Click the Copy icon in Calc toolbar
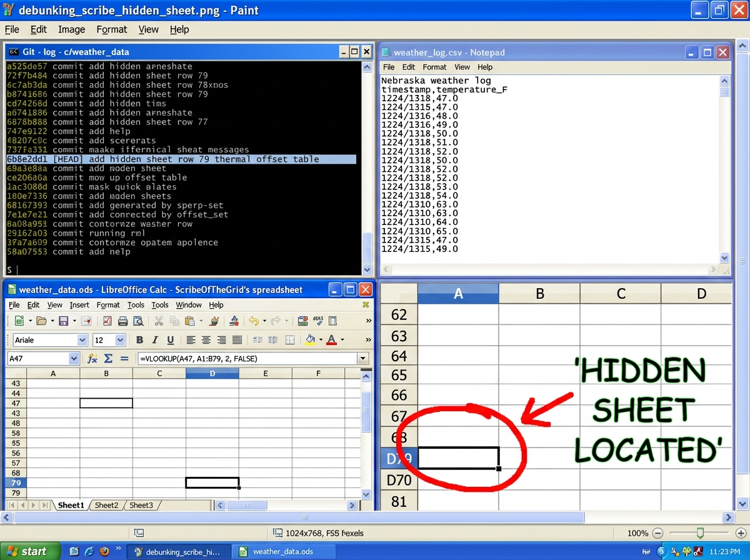This screenshot has height=560, width=750. tap(174, 321)
